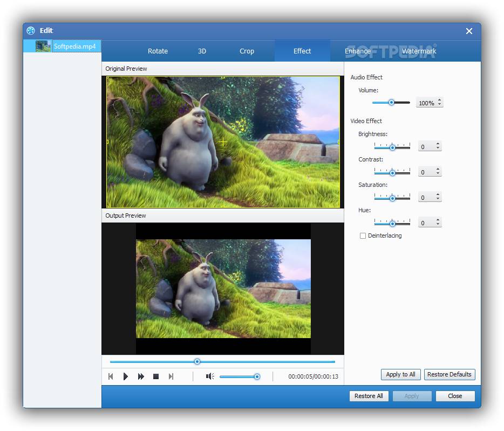This screenshot has height=431, width=504.
Task: Jump to previous frame icon
Action: click(111, 376)
